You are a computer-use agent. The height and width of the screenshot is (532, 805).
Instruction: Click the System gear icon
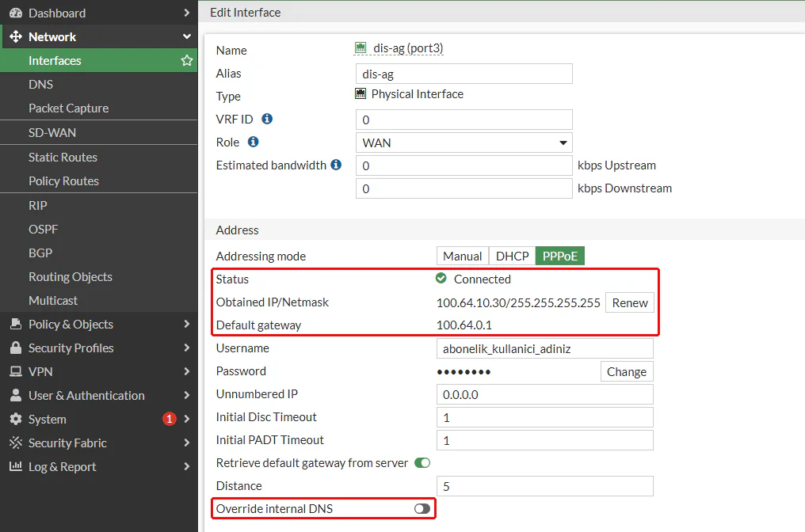(x=16, y=419)
